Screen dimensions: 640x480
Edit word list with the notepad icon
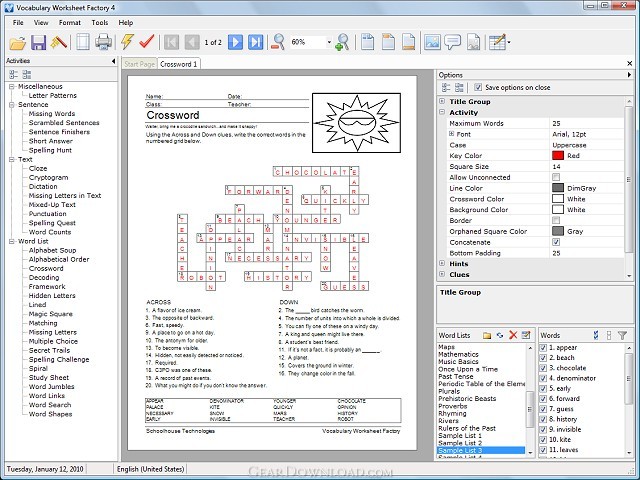[x=526, y=335]
